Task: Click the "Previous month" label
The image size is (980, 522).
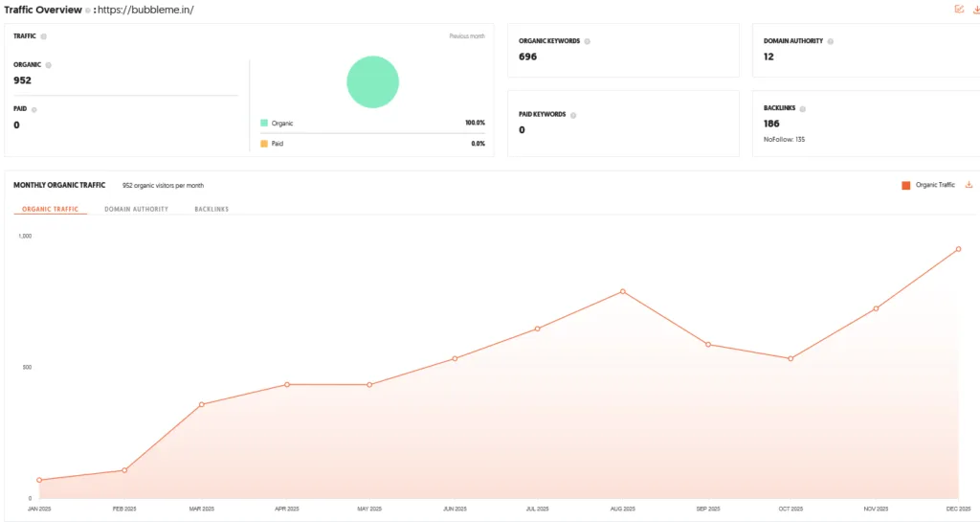Action: pyautogui.click(x=467, y=36)
